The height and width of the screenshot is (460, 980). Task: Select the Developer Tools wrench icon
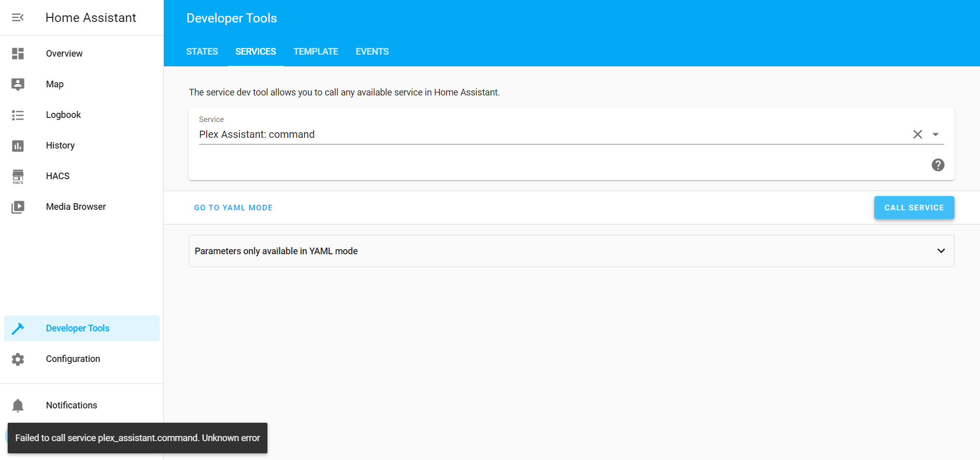[x=18, y=328]
